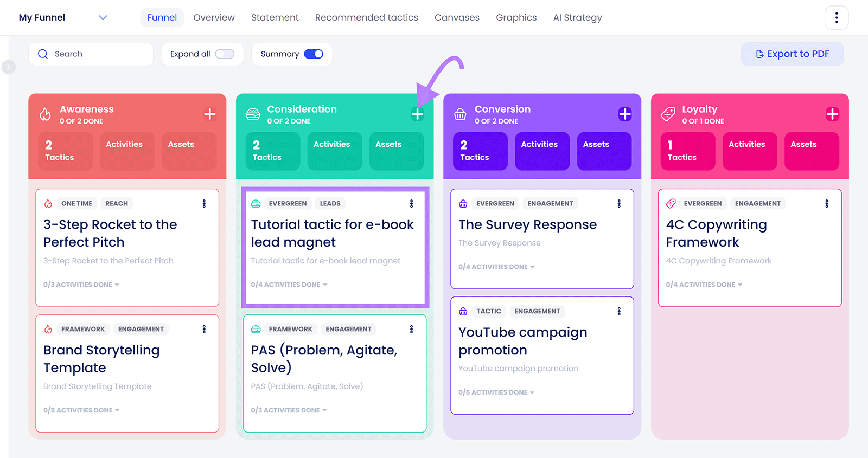Turn on the Expand all toggle
This screenshot has width=868, height=458.
[225, 54]
